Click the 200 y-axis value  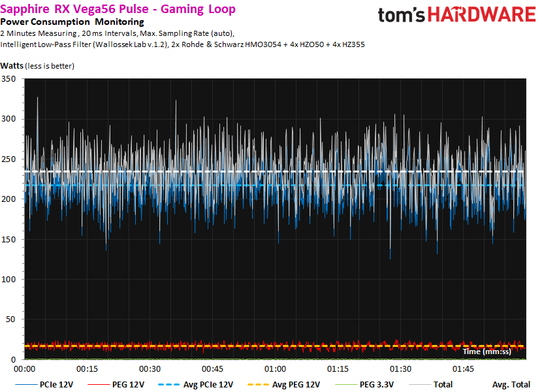tap(8, 199)
